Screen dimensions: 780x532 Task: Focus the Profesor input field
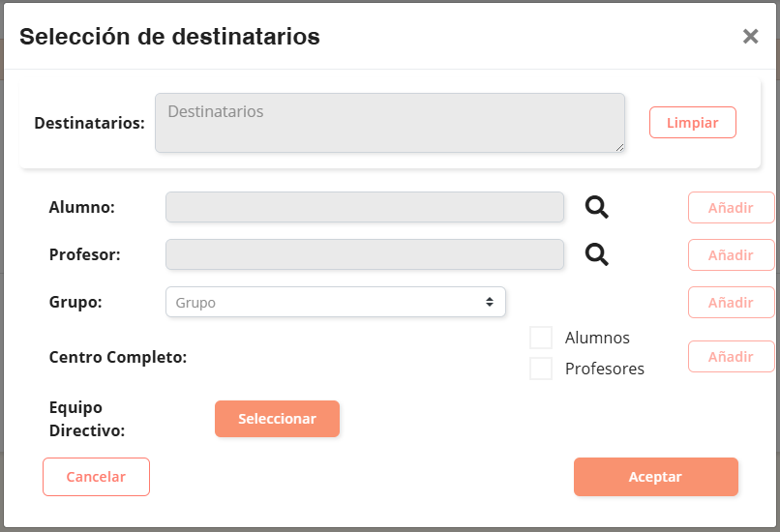pos(364,254)
